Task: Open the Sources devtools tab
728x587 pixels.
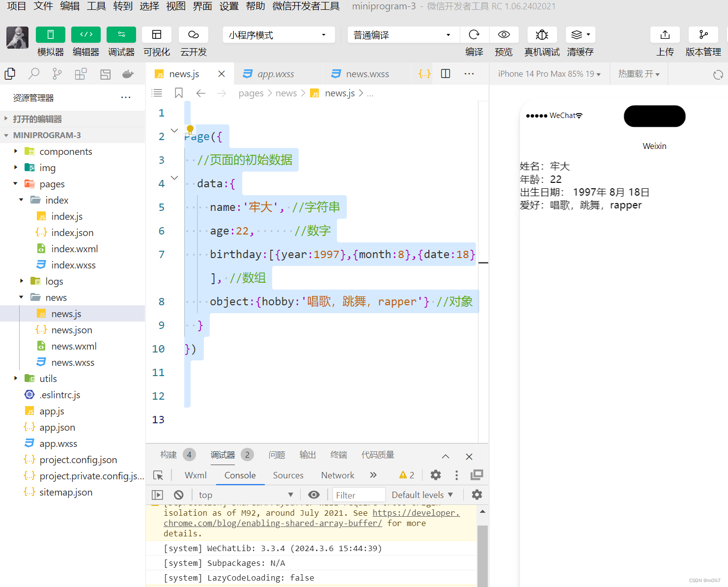Action: pyautogui.click(x=288, y=475)
